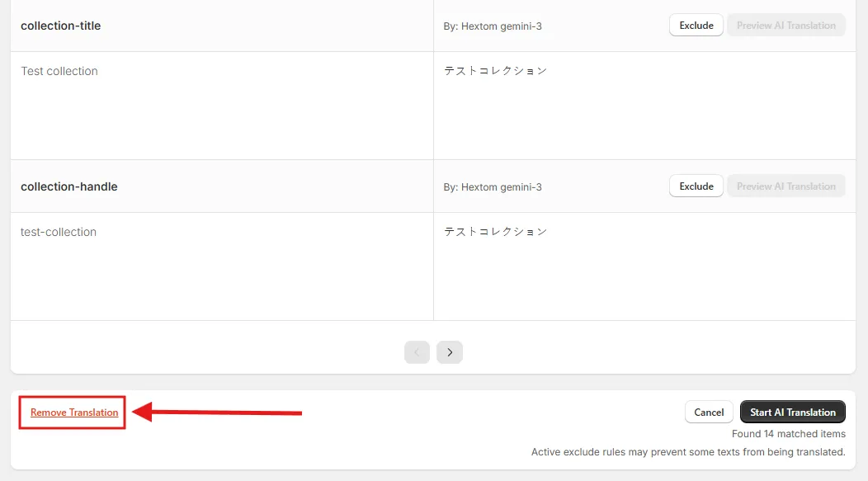Click the collection-title row header

(61, 26)
